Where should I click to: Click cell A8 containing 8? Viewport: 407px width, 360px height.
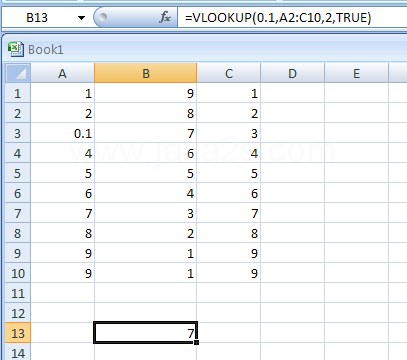click(62, 233)
